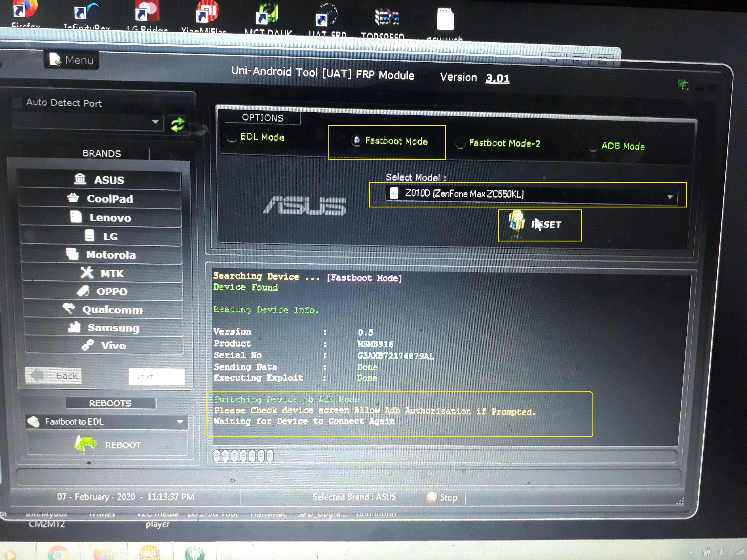Switch to the OPTIONS tab

[x=262, y=117]
